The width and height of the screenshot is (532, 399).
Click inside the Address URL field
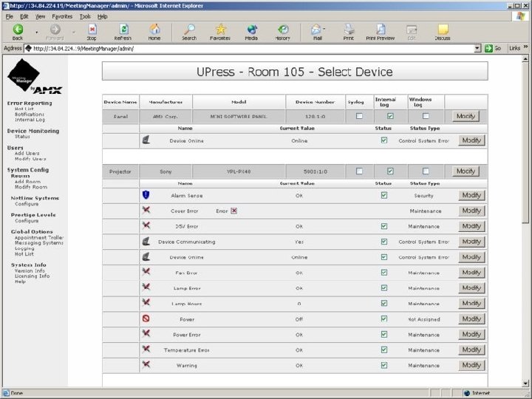coord(250,49)
